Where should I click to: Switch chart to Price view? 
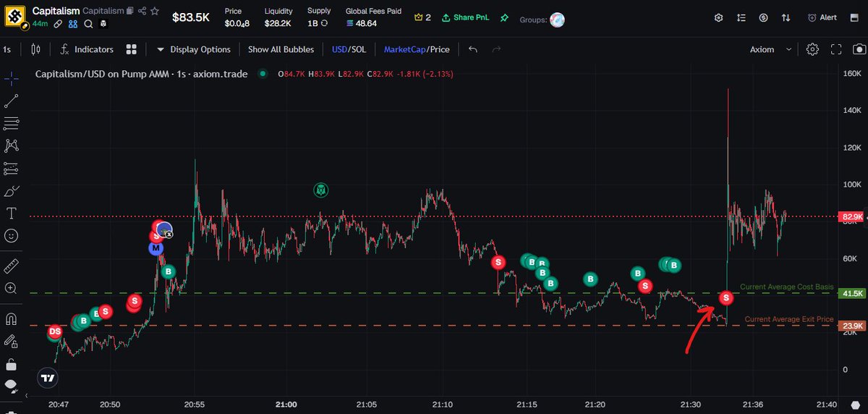(x=440, y=49)
